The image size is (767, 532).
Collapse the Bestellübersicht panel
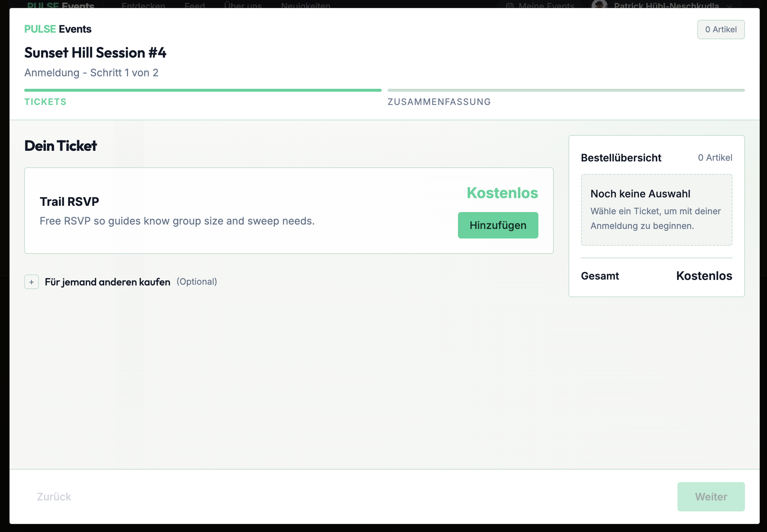(x=621, y=158)
